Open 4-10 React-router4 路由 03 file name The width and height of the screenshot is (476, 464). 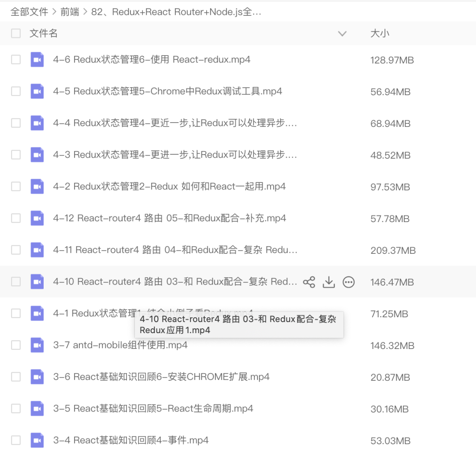(175, 282)
